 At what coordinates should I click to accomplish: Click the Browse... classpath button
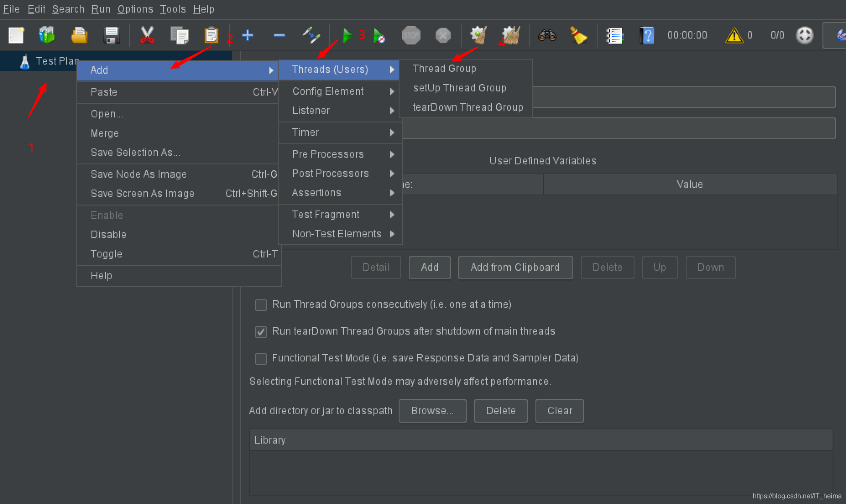[x=432, y=411]
